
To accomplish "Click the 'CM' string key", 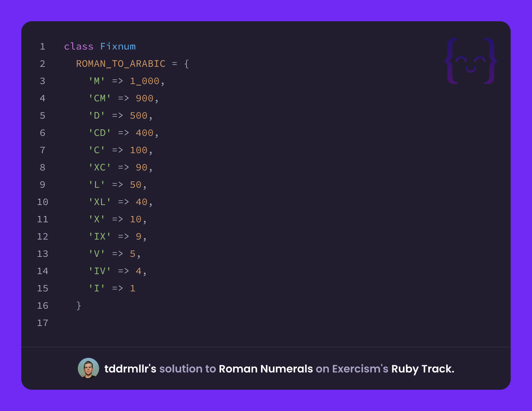I will (x=100, y=98).
